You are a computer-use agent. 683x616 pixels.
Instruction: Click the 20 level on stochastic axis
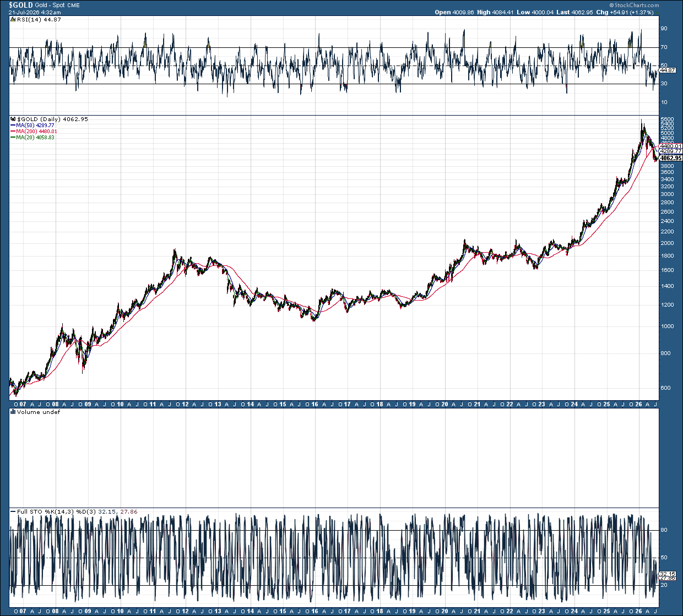tap(664, 585)
